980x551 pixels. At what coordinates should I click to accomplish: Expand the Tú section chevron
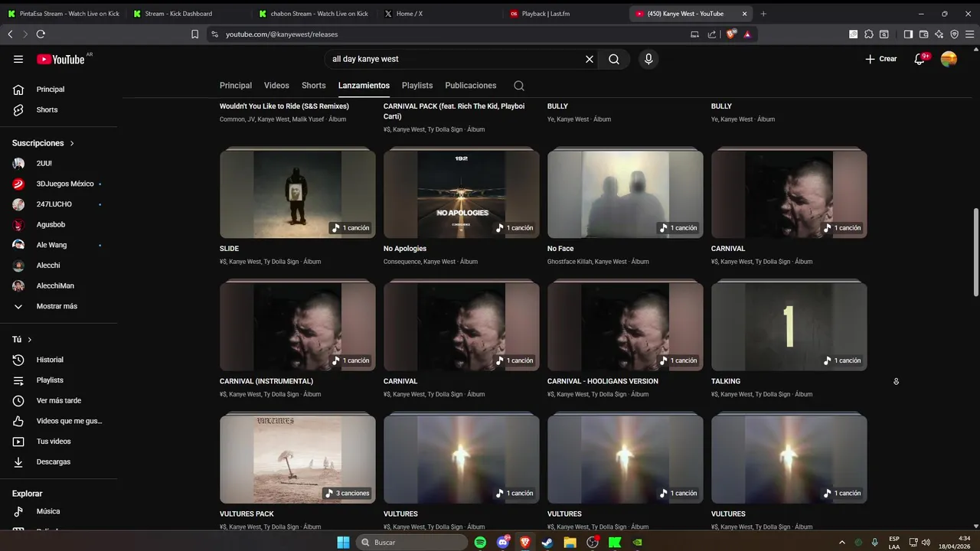tap(30, 339)
